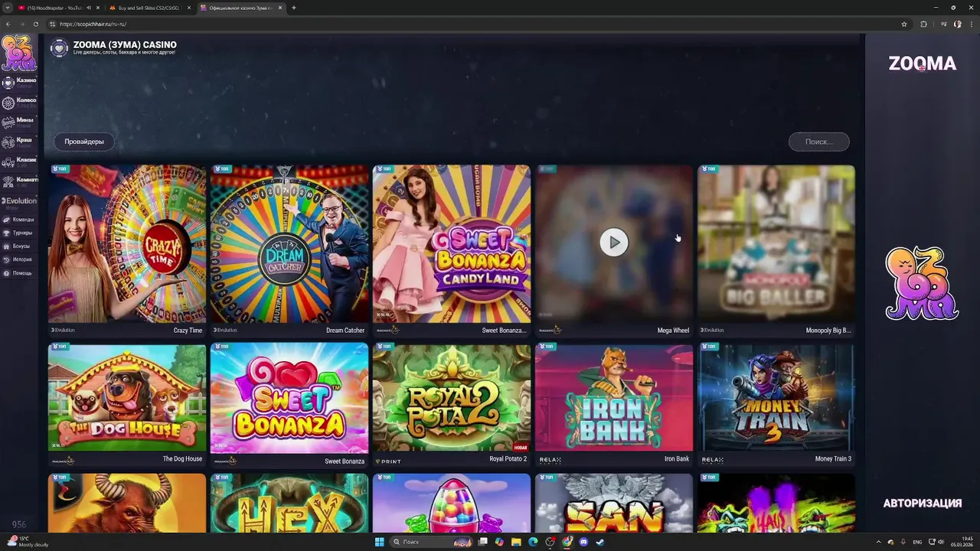This screenshot has width=980, height=551.
Task: Click the ZOOMA text logo on right panel
Action: point(922,64)
